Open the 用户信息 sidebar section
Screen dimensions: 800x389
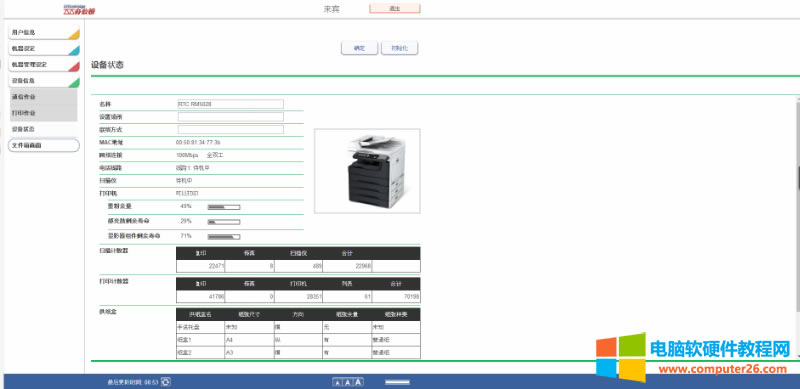[44, 33]
